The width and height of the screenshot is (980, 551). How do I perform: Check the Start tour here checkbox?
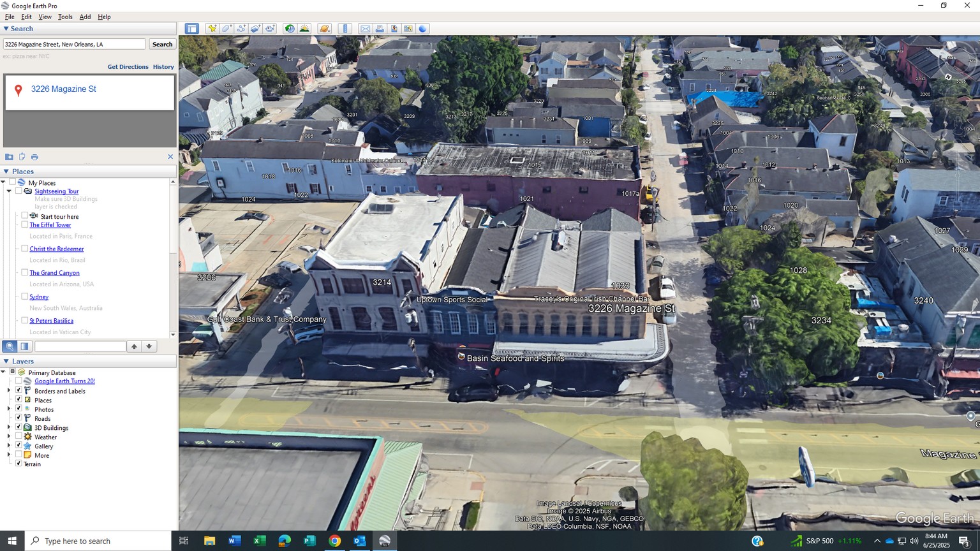[x=25, y=216]
